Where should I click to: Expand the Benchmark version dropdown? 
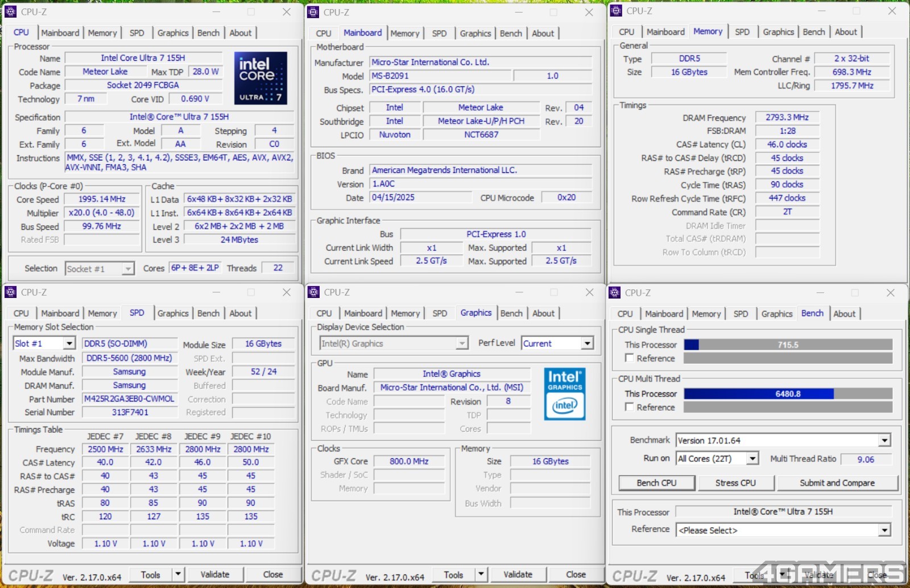(x=884, y=441)
